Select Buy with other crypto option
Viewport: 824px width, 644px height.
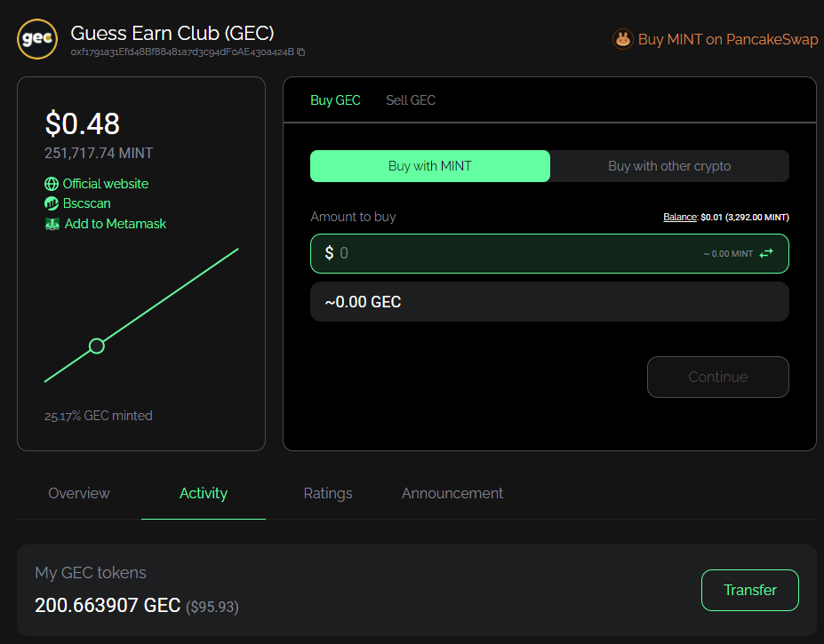(x=669, y=166)
